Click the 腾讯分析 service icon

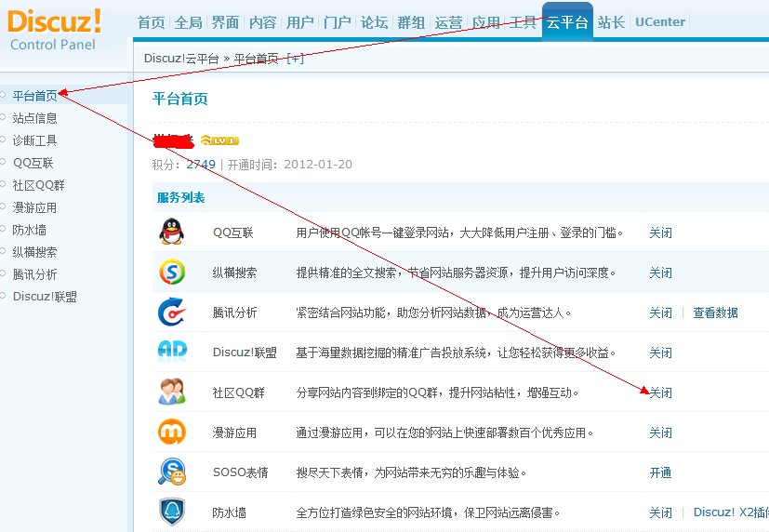tap(172, 312)
